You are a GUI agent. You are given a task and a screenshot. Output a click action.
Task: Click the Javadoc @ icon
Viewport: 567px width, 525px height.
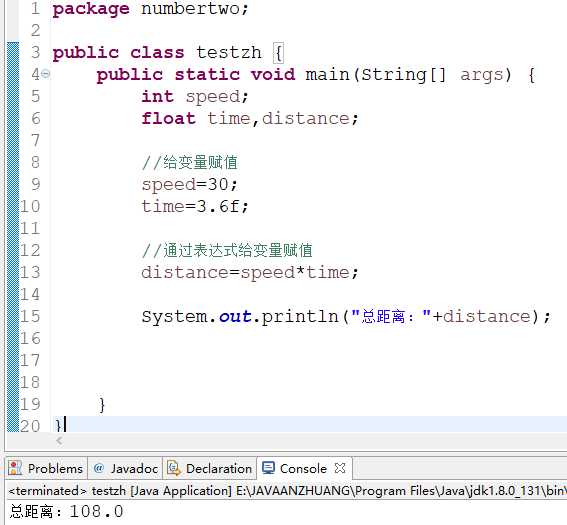tap(98, 468)
